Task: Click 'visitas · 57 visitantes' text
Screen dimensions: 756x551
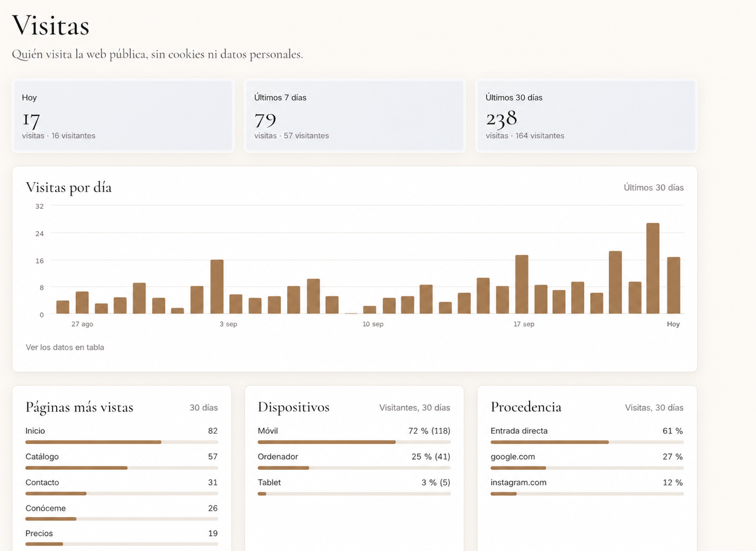Action: coord(291,136)
